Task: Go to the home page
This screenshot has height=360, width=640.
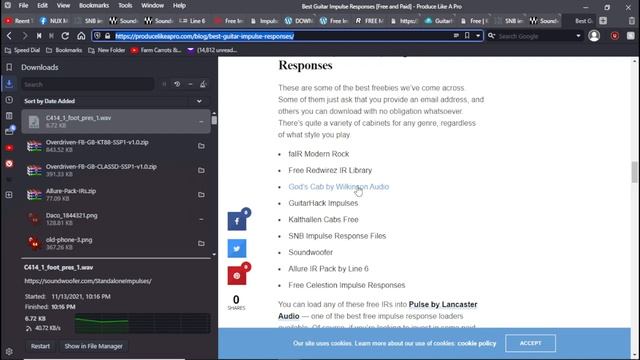Action: pyautogui.click(x=81, y=36)
